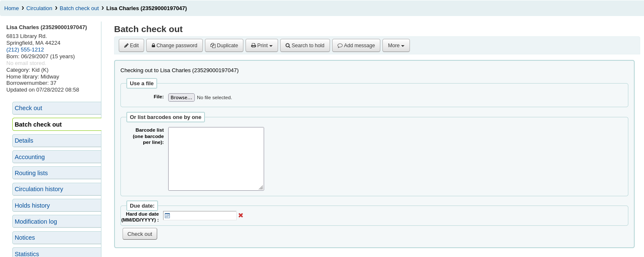Open the More dropdown menu
The width and height of the screenshot is (644, 257).
396,46
